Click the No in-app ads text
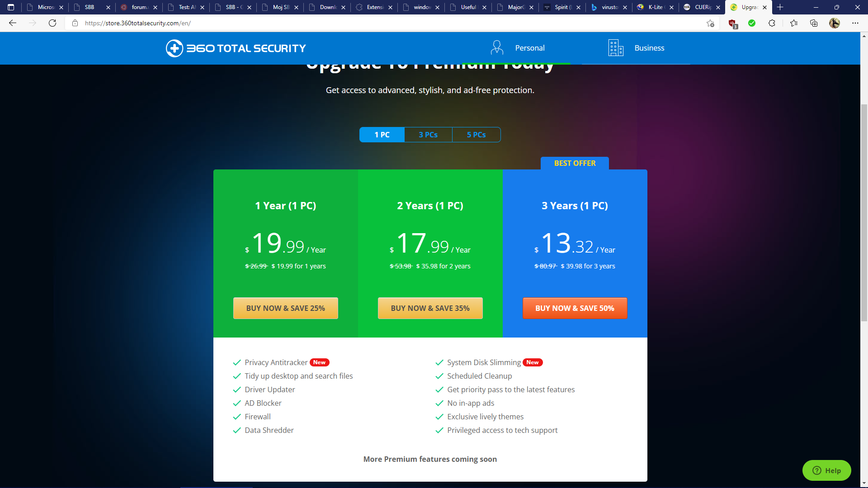The width and height of the screenshot is (868, 488). 471,403
